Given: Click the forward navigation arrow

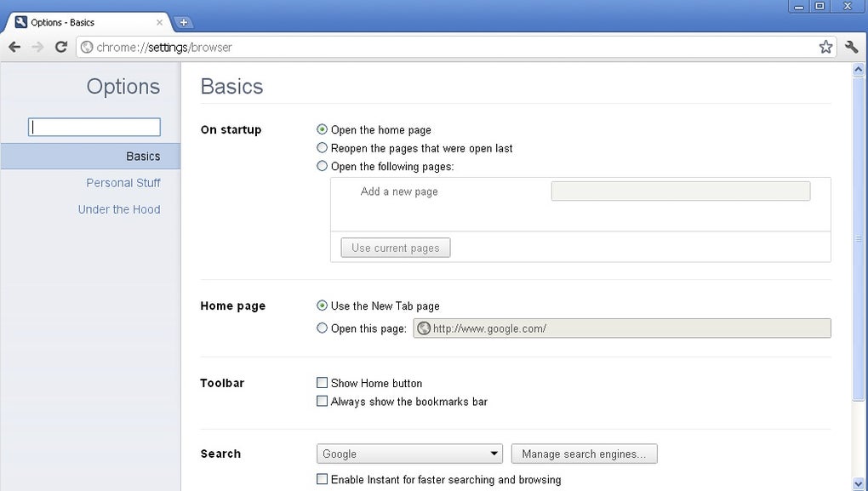Looking at the screenshot, I should [37, 47].
